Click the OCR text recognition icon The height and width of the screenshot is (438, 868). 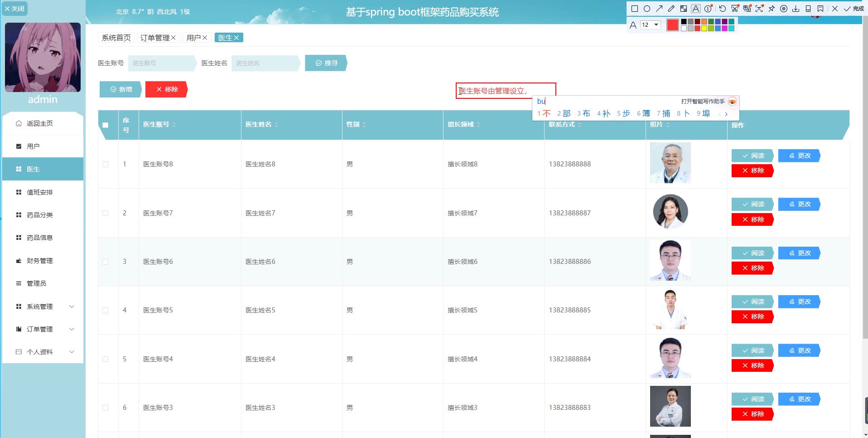coord(759,9)
